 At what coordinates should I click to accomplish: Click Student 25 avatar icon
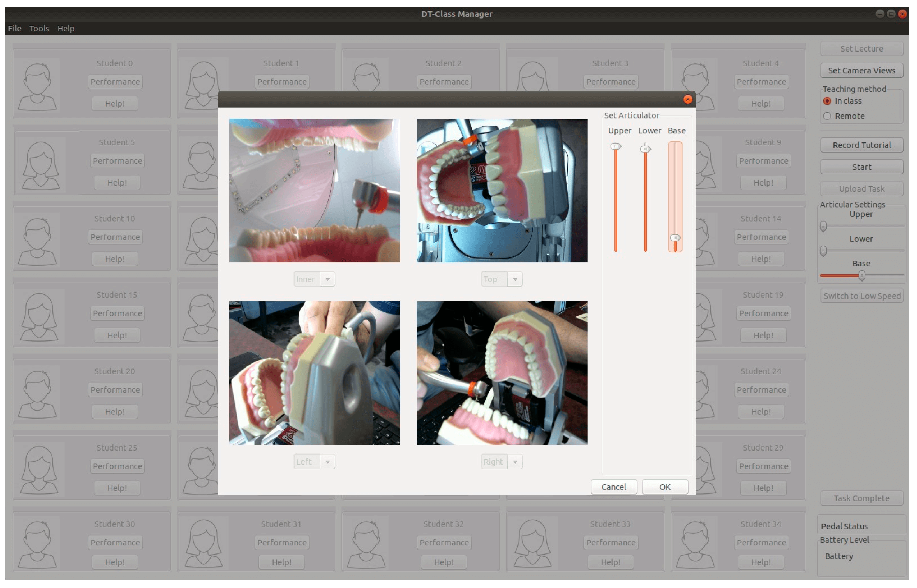39,470
